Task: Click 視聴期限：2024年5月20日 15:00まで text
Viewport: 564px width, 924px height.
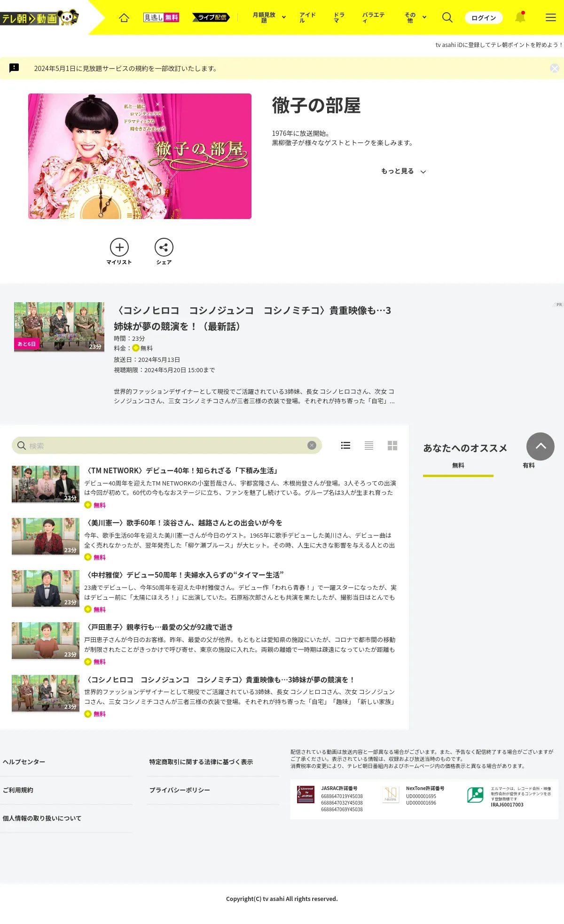Action: point(164,370)
